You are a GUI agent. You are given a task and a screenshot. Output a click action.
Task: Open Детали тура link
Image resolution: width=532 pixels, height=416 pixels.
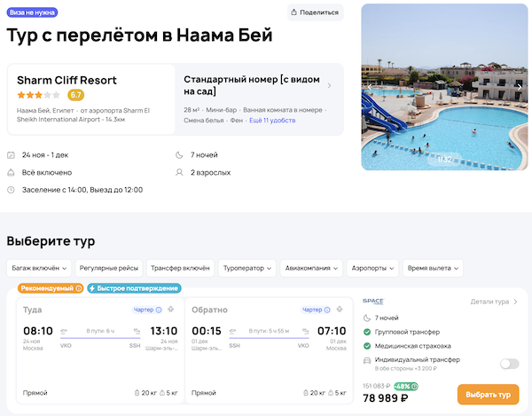(494, 302)
